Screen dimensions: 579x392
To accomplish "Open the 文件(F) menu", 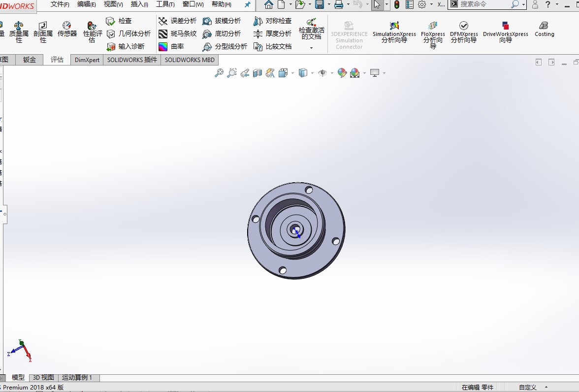I will [60, 4].
